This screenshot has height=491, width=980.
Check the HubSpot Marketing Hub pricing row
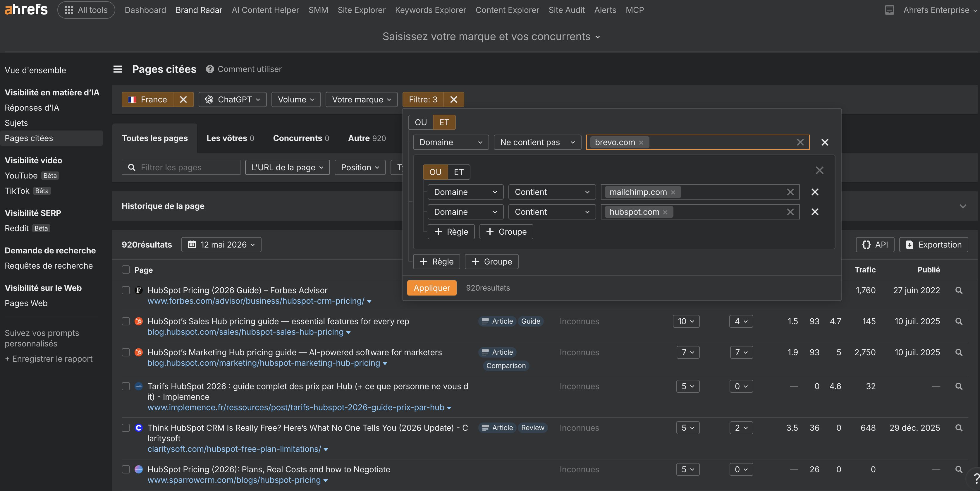point(126,353)
